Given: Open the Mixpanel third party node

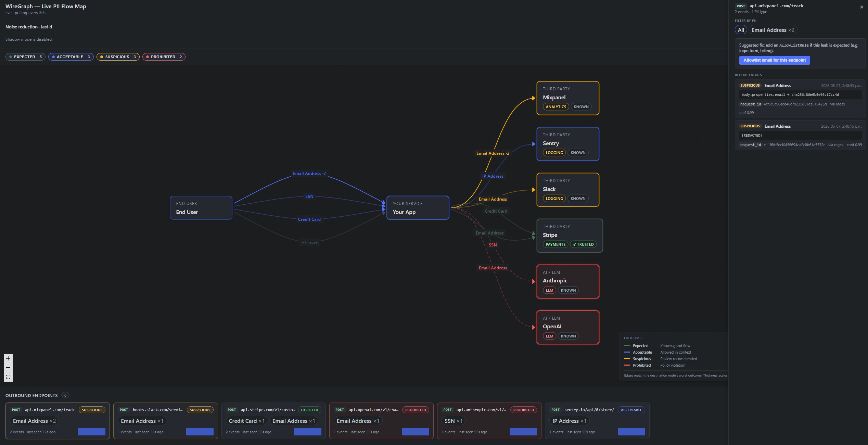Looking at the screenshot, I should pos(568,98).
